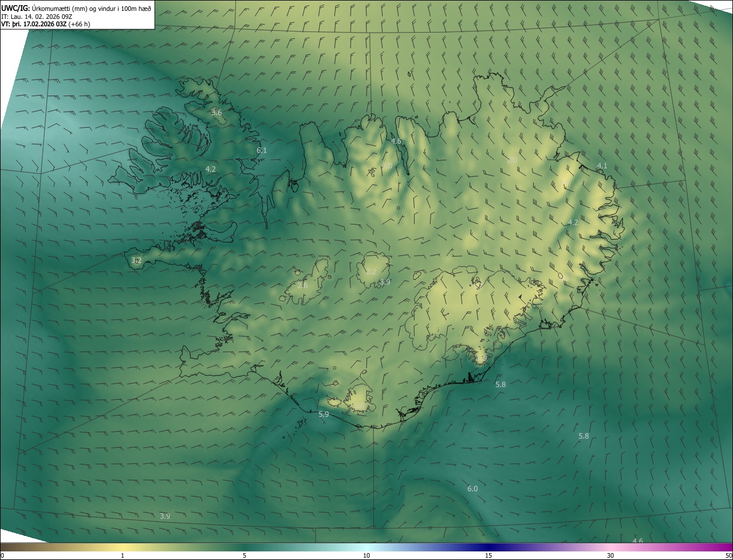Click the '50' tick label on the color scale
Screen dimensions: 733x560
point(728,555)
